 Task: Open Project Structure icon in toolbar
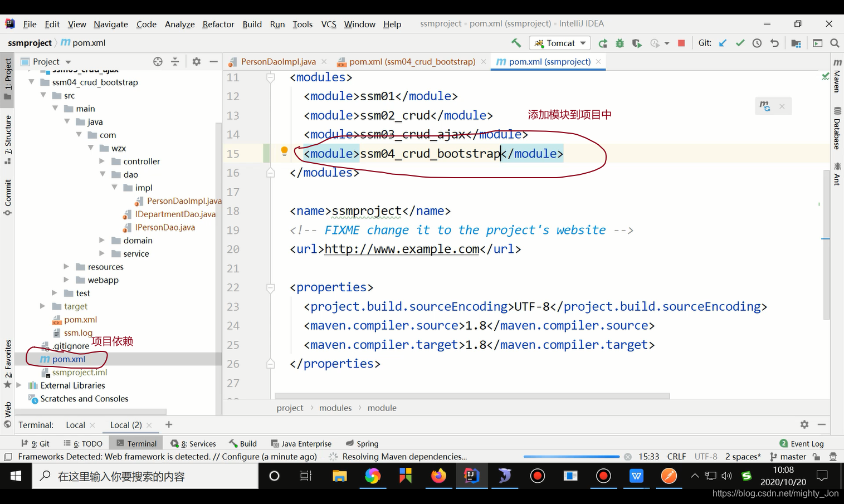click(796, 43)
